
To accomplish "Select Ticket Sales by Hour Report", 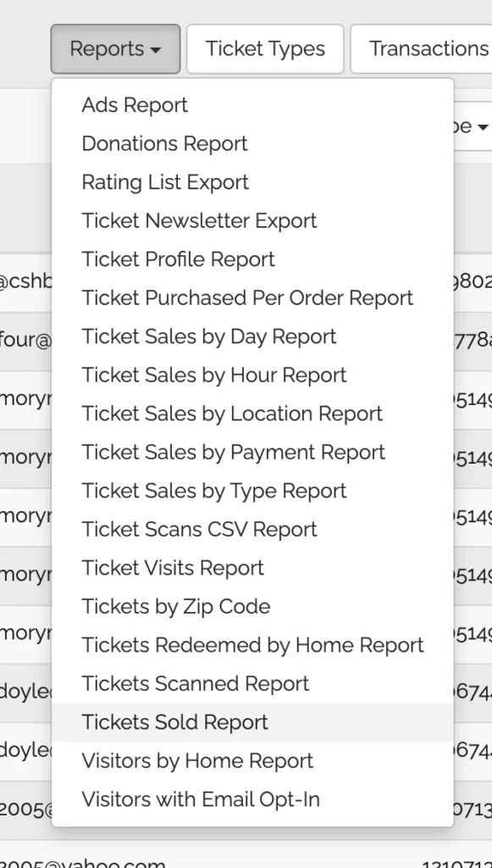I will (x=252, y=375).
